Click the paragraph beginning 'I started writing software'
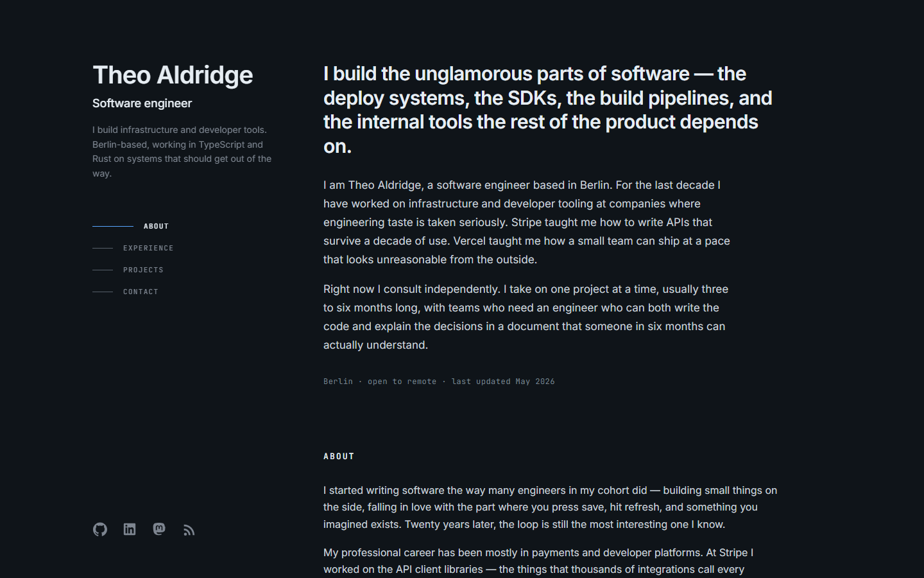Screen dimensions: 924x578 click(551, 507)
